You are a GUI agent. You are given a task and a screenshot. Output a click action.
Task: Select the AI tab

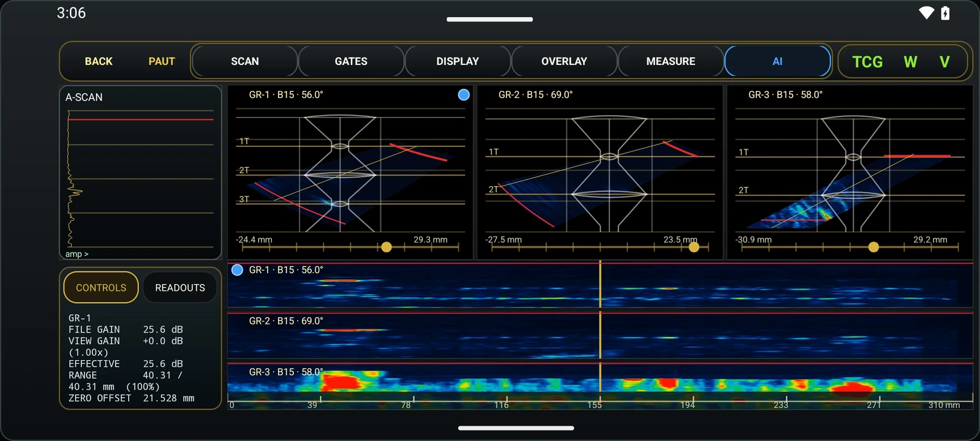pyautogui.click(x=777, y=61)
